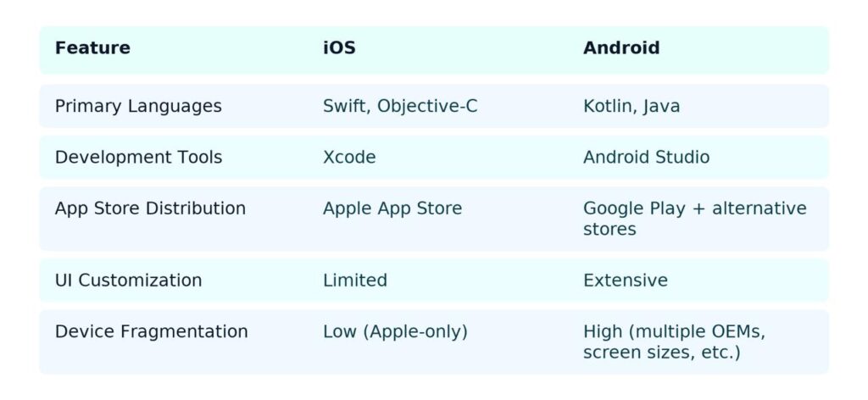Screen dimensions: 868x400
Task: Click the word Kotlin
Action: pos(609,107)
